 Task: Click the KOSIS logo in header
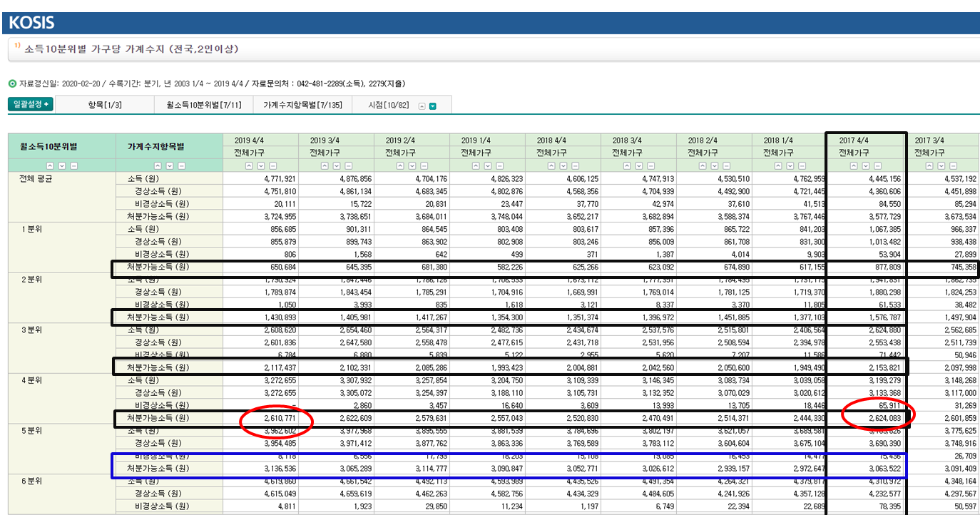point(31,22)
